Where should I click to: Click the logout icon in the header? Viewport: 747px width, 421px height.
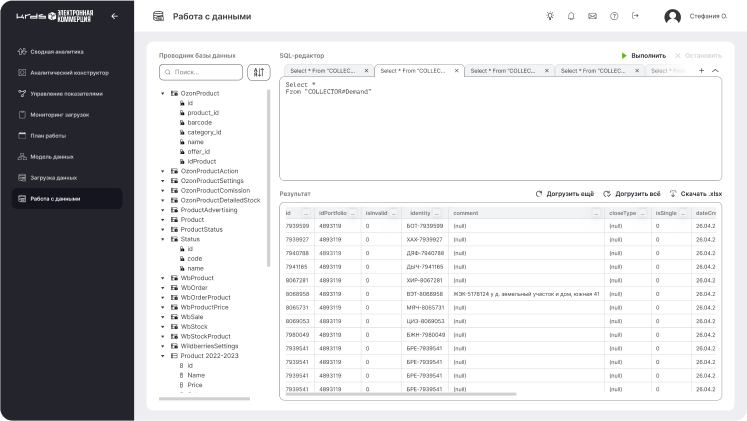click(x=635, y=16)
